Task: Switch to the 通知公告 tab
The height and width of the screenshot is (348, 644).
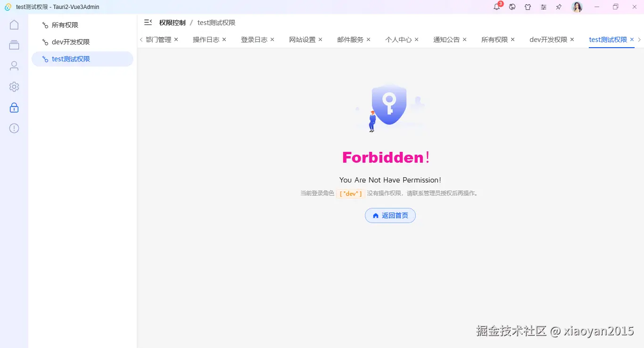Action: tap(446, 40)
